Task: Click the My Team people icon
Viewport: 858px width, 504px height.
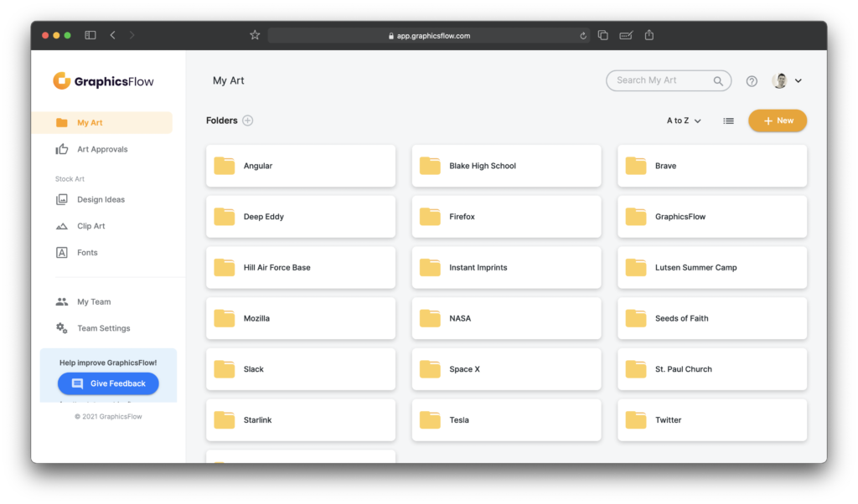Action: [x=62, y=301]
